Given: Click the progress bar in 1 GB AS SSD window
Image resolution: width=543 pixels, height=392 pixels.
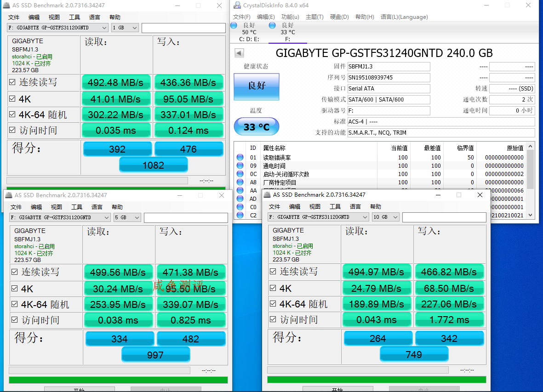Looking at the screenshot, I should point(97,181).
